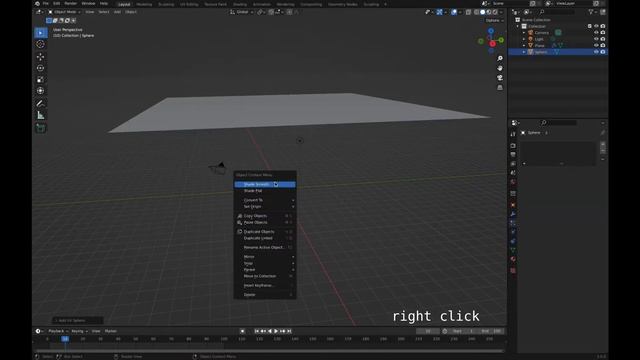
Task: Open the Modifiers wrench properties tab
Action: 513,214
